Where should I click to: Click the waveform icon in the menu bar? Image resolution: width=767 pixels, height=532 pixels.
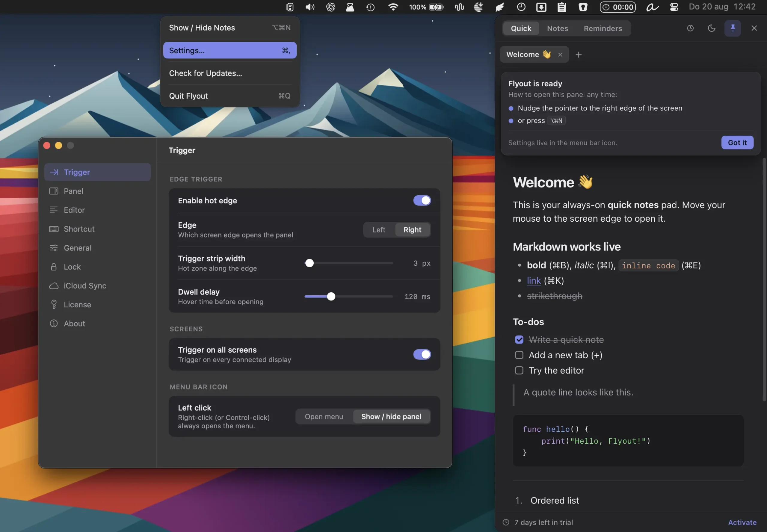click(x=459, y=7)
